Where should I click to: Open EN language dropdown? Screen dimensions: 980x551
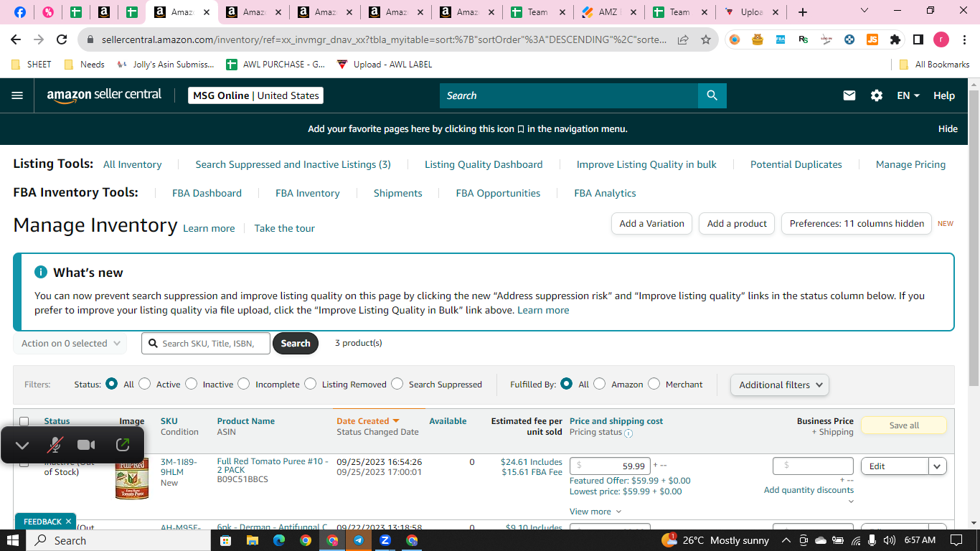[x=908, y=95]
